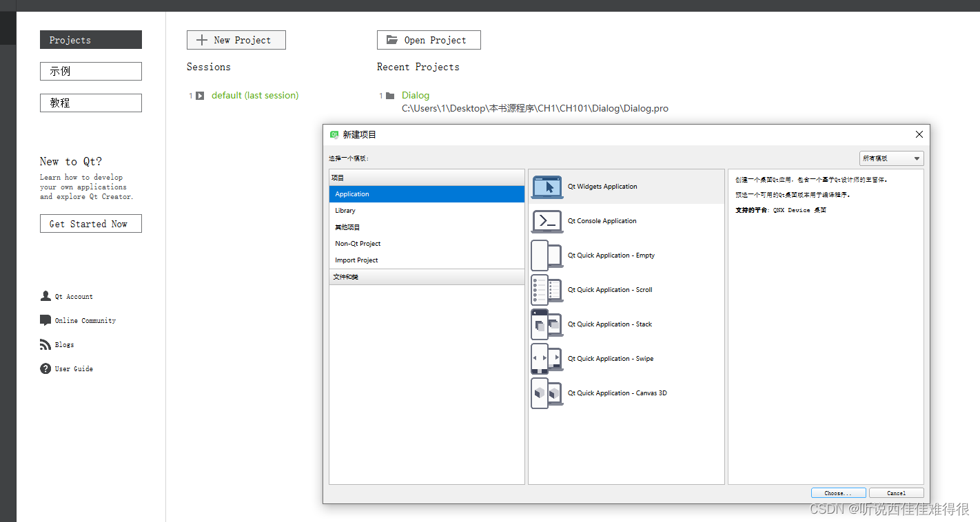Click the Dialog.pro file path text
Viewport: 980px width, 522px height.
pos(535,109)
